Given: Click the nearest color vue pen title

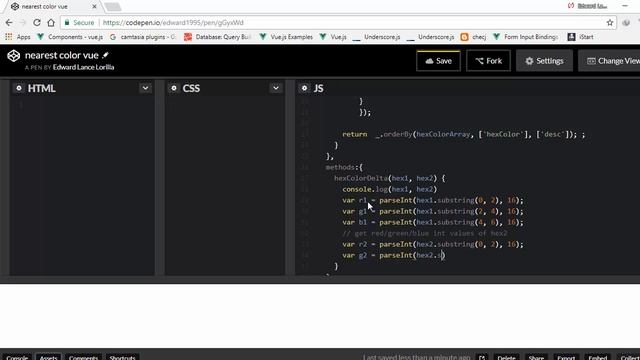Looking at the screenshot, I should click(x=62, y=55).
